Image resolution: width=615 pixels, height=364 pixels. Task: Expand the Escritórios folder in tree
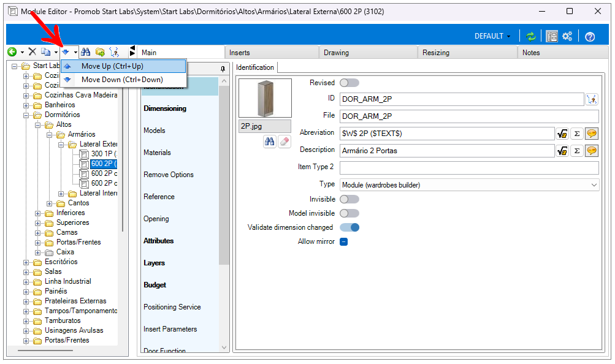tap(26, 262)
